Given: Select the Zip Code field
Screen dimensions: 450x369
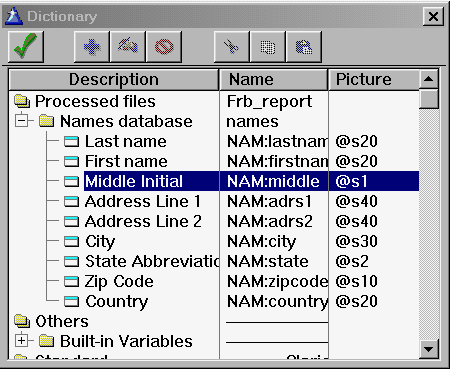Looking at the screenshot, I should click(119, 281).
